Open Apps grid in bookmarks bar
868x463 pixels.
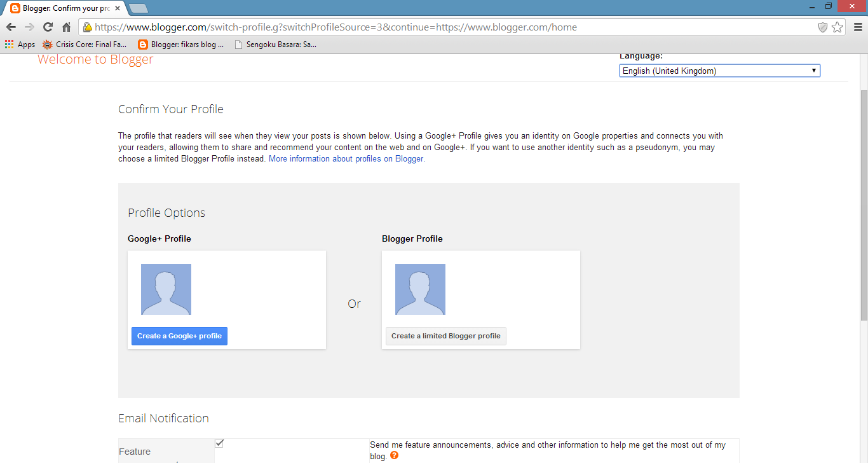(20, 45)
